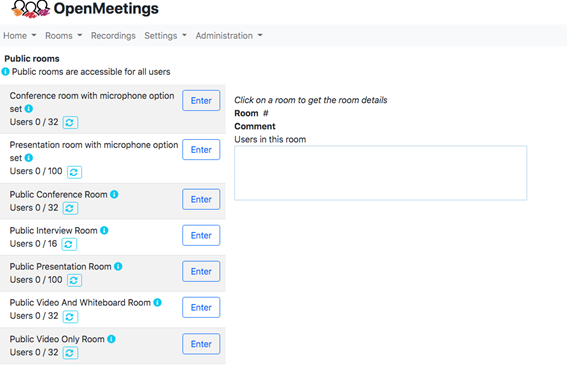Show info for Public Video And Whiteboard Room

(157, 302)
